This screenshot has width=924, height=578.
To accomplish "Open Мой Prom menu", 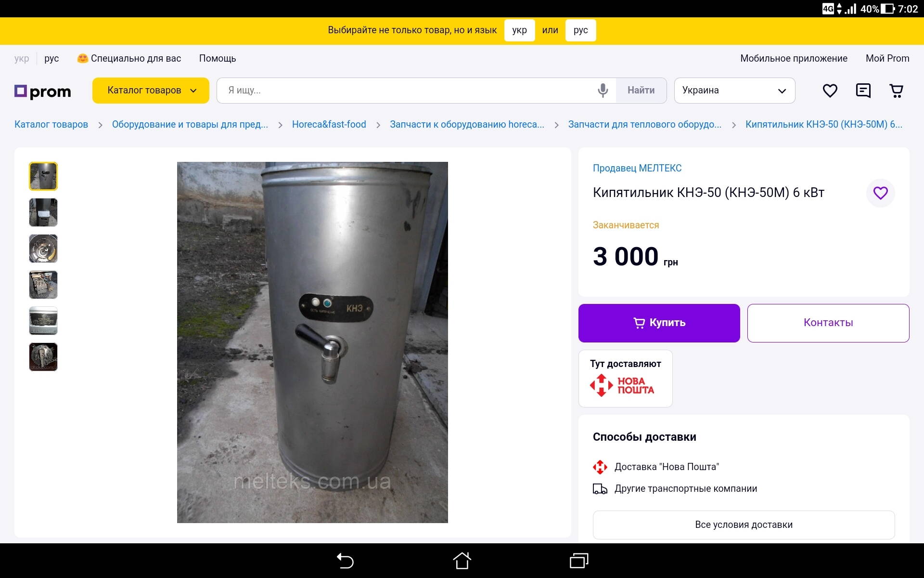I will (x=887, y=59).
